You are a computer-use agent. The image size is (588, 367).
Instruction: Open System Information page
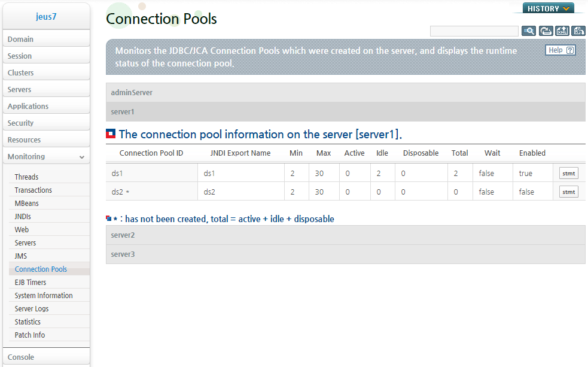(x=49, y=295)
